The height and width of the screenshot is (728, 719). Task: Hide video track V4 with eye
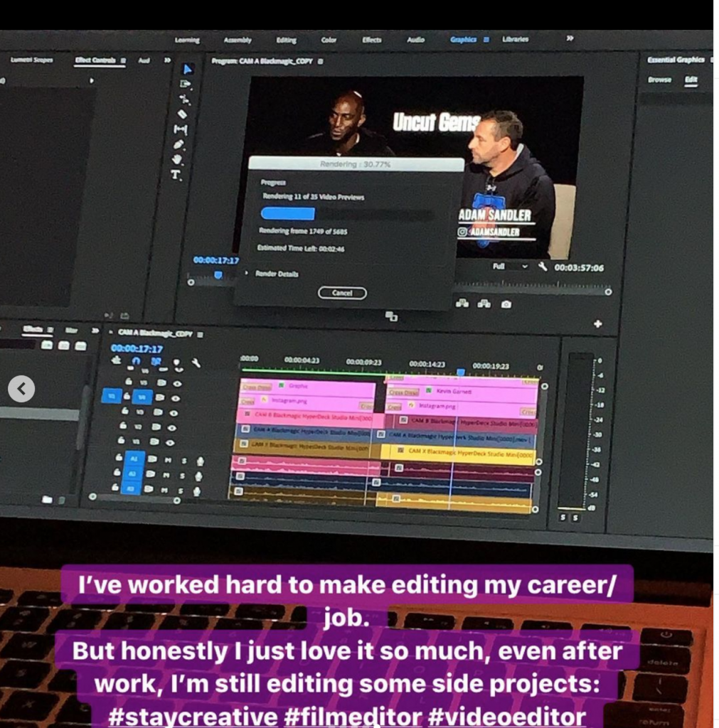[176, 398]
